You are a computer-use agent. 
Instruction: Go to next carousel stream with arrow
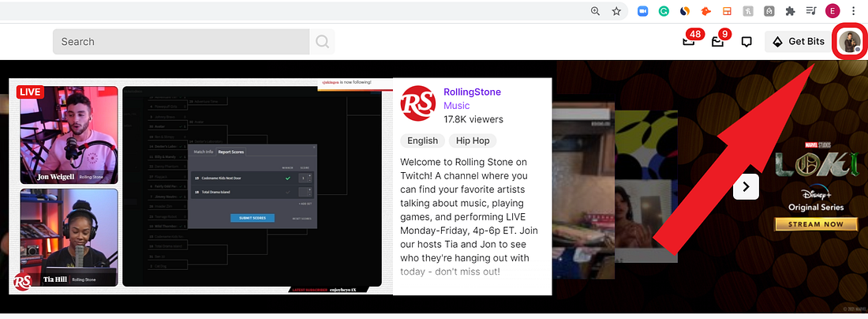[746, 186]
